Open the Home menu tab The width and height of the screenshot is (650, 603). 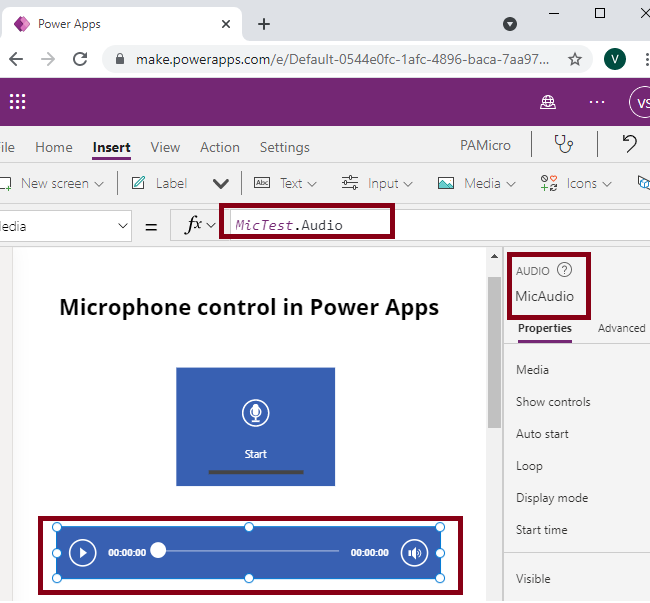[54, 147]
